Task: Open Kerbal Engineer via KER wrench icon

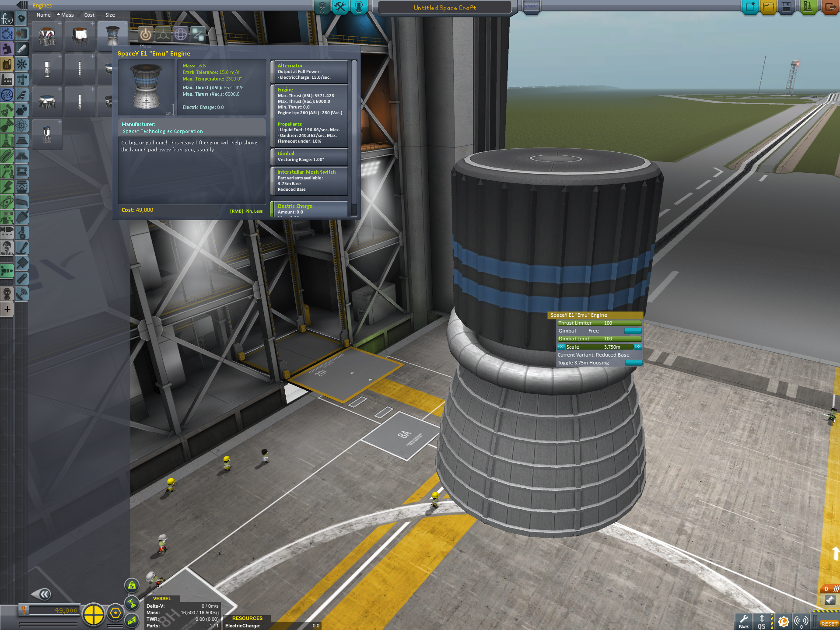Action: pos(743,621)
